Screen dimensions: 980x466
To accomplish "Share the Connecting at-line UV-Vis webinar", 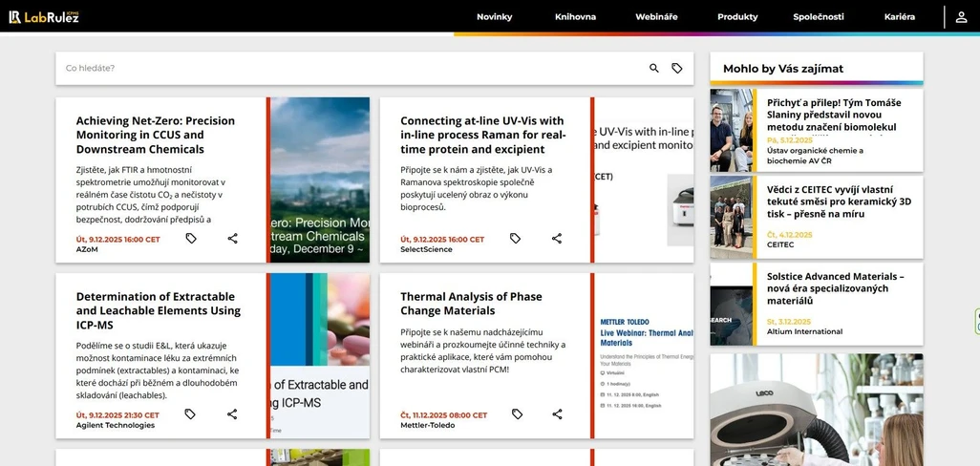I will pyautogui.click(x=557, y=239).
